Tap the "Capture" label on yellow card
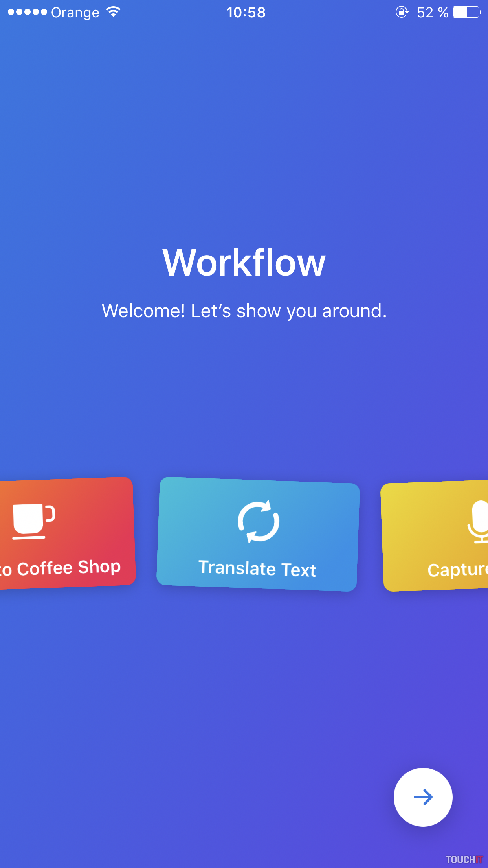 [457, 570]
